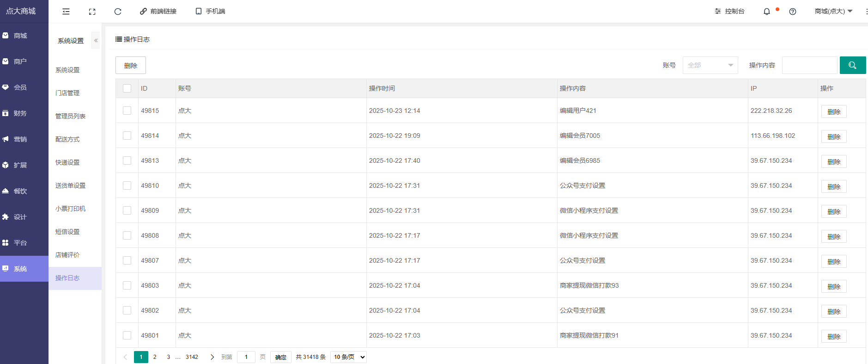Click the more options icon at top right
Image resolution: width=868 pixels, height=364 pixels.
tap(866, 12)
